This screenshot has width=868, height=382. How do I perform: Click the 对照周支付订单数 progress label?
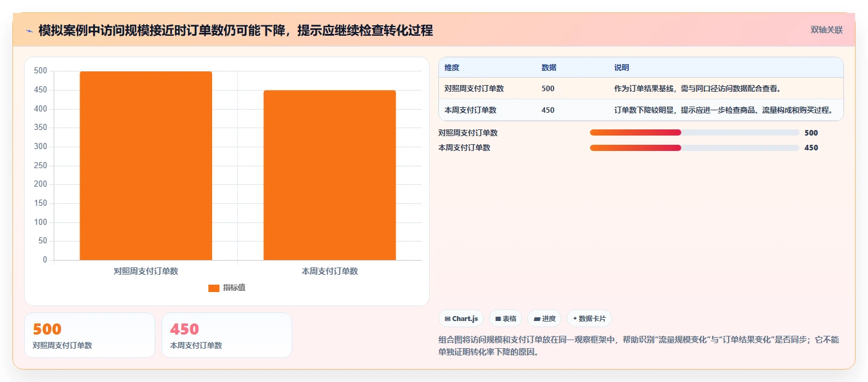click(468, 132)
